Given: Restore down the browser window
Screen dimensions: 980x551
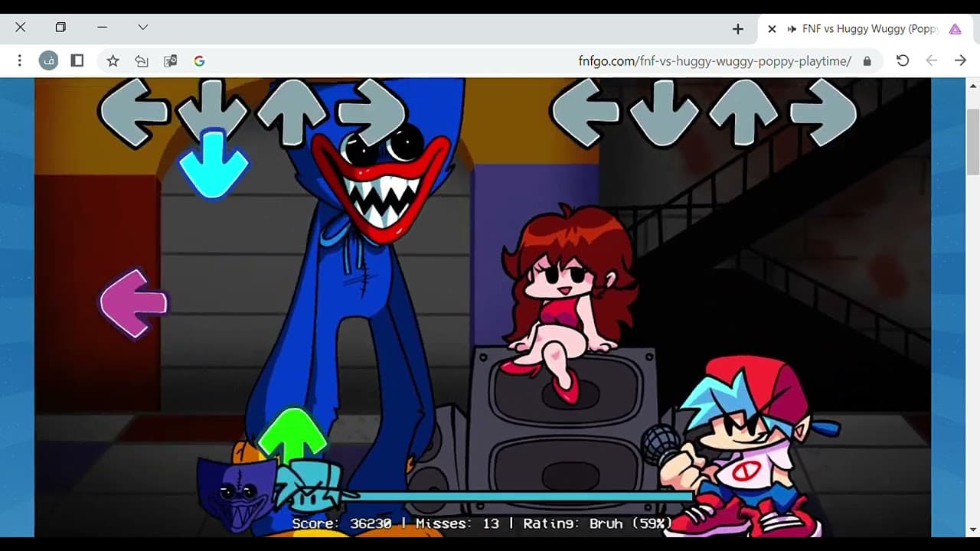Looking at the screenshot, I should click(x=60, y=27).
